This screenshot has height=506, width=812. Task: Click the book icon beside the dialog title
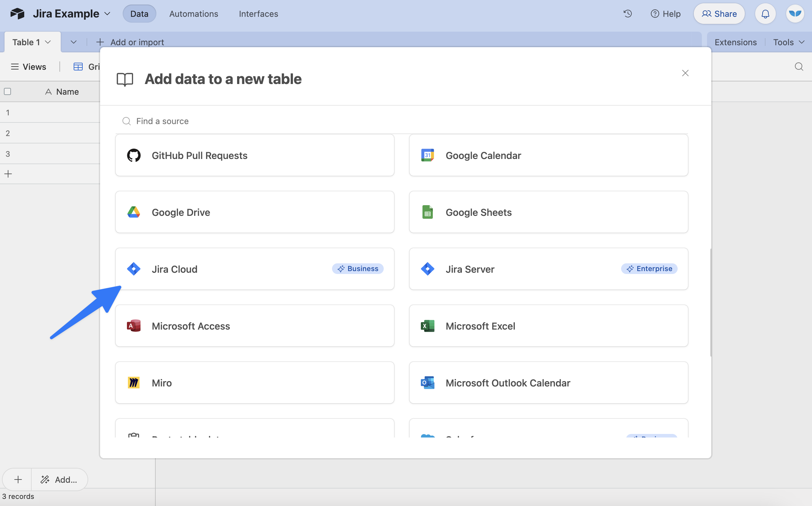coord(125,79)
